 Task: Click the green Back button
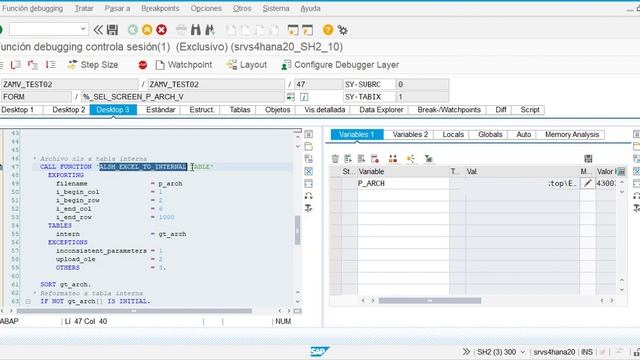click(133, 30)
